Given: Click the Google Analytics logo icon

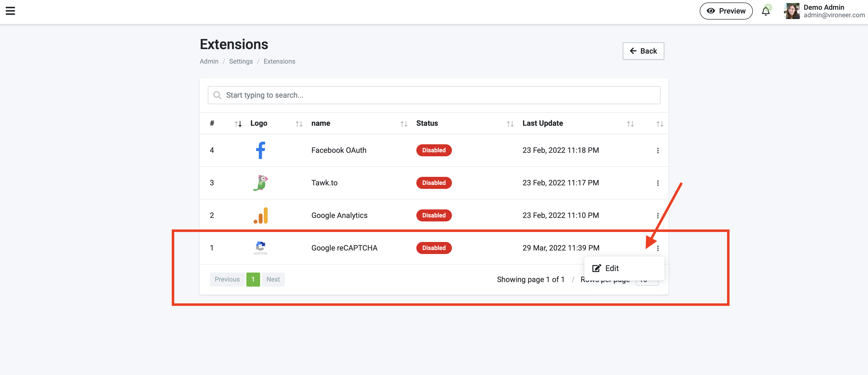Looking at the screenshot, I should point(260,215).
